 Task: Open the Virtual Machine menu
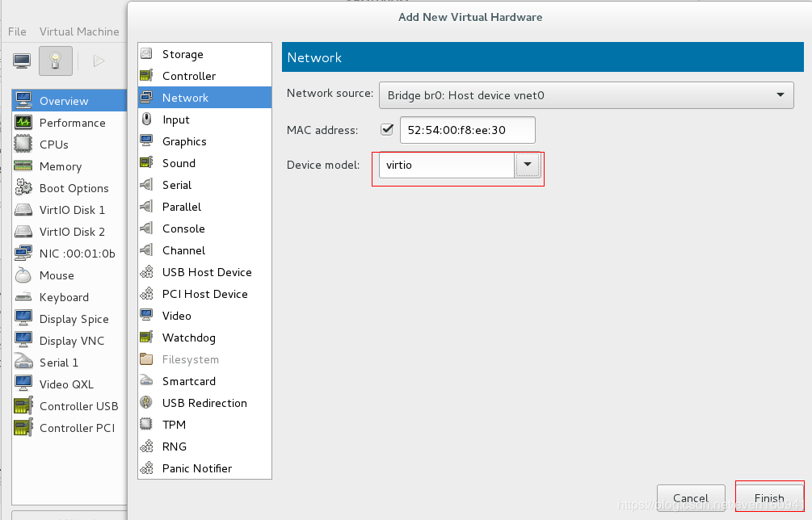(79, 31)
